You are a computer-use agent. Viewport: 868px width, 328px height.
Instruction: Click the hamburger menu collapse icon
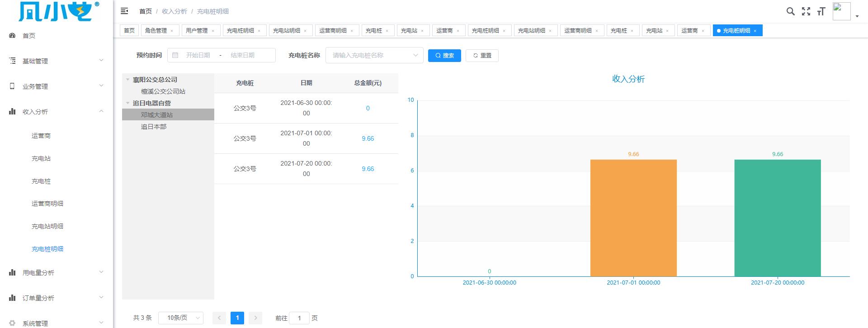point(124,11)
